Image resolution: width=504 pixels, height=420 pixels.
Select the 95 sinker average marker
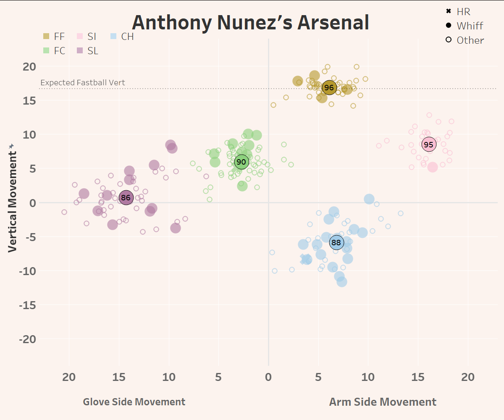pyautogui.click(x=428, y=144)
